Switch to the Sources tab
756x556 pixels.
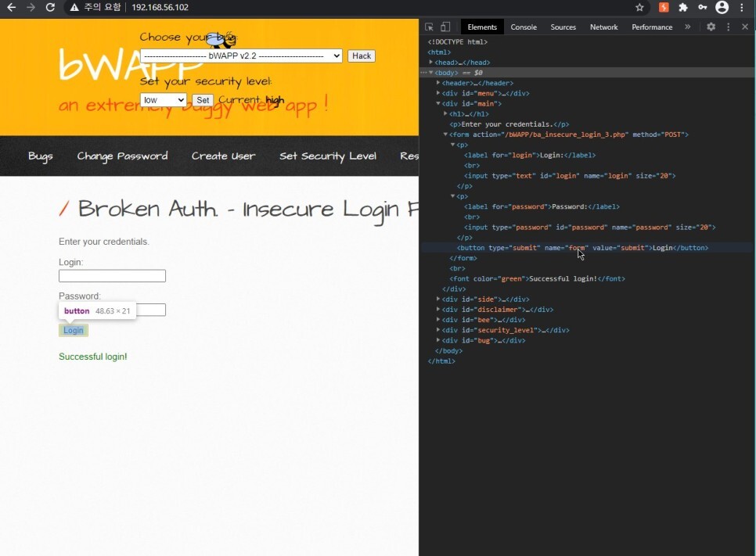tap(563, 27)
